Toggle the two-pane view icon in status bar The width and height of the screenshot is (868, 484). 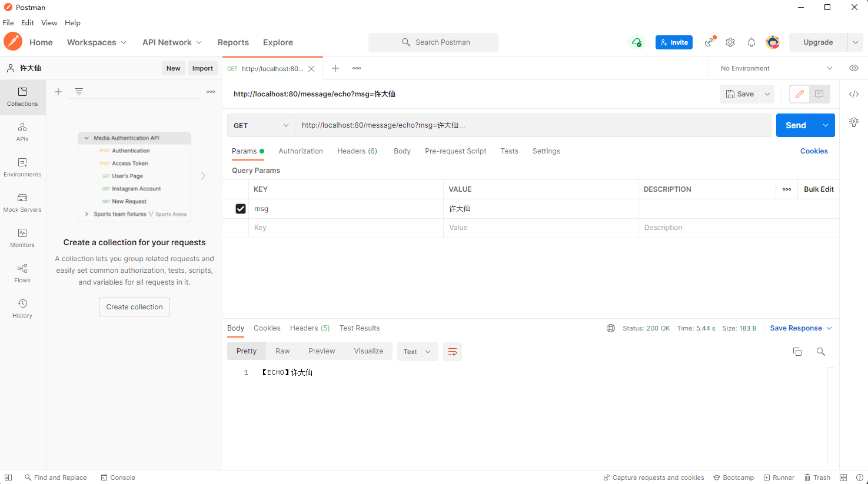tap(843, 478)
